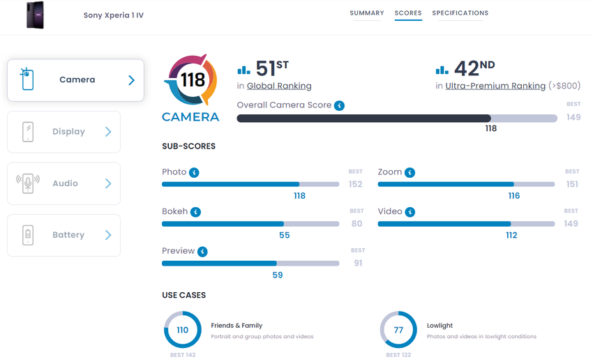Image resolution: width=593 pixels, height=364 pixels.
Task: Go to the Specifications tab
Action: tap(460, 13)
